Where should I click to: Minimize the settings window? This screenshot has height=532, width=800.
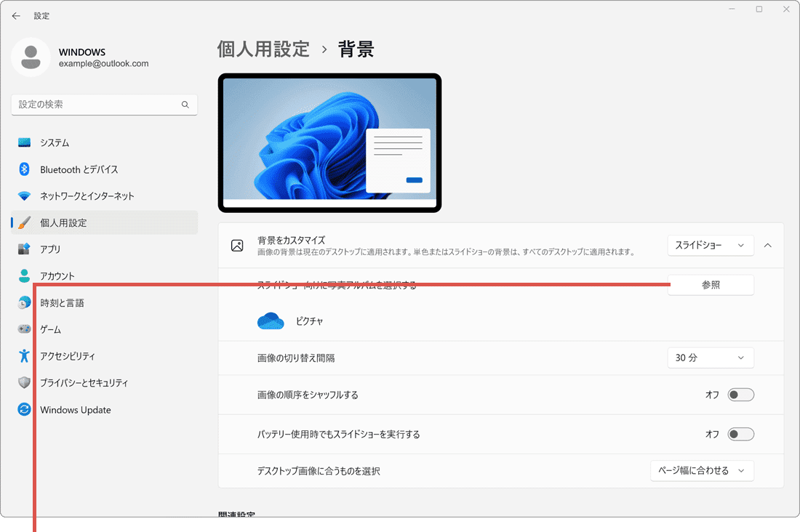pyautogui.click(x=732, y=9)
